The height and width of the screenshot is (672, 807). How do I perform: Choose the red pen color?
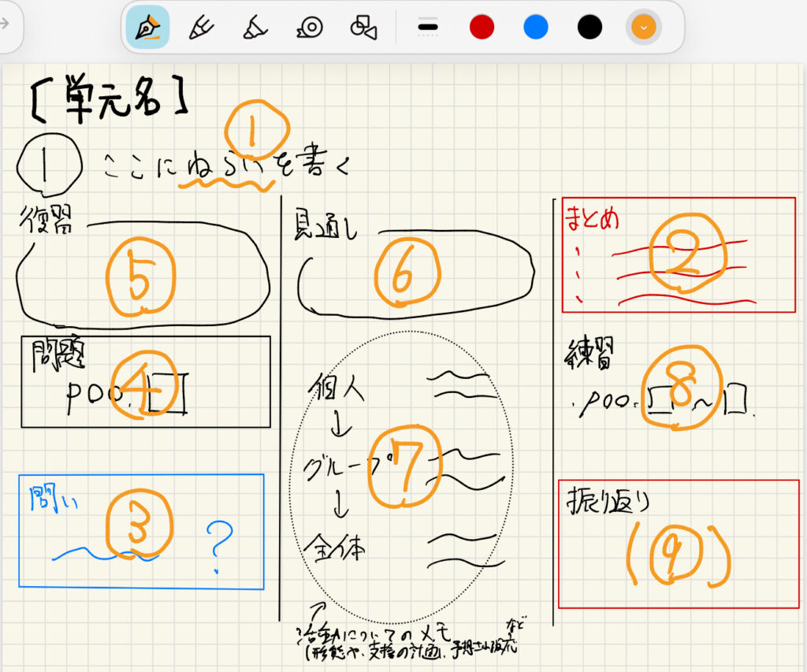pos(482,28)
